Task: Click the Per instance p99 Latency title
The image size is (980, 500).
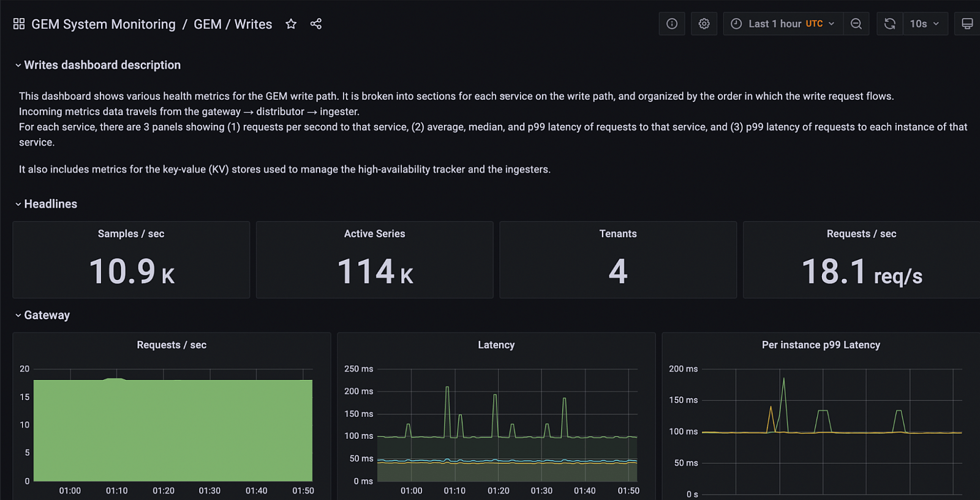Action: coord(821,345)
